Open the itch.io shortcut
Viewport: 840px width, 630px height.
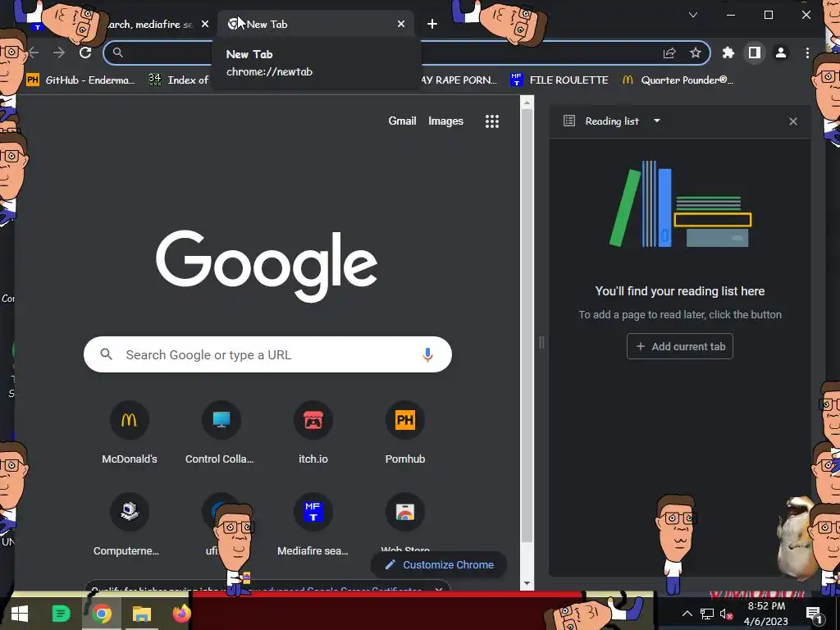[x=313, y=432]
